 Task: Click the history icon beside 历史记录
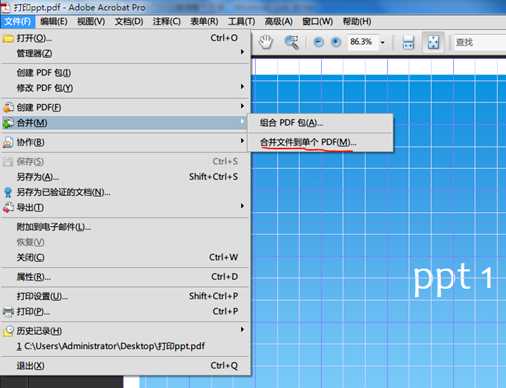point(8,331)
